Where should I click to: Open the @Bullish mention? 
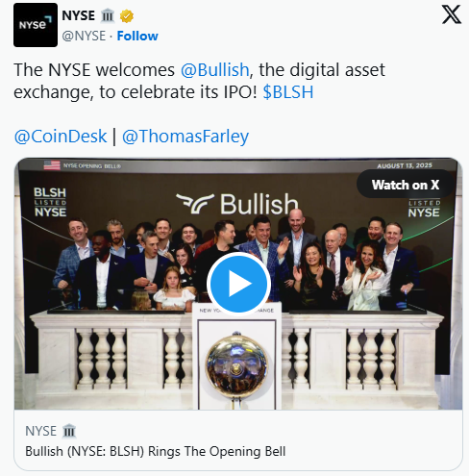coord(215,70)
